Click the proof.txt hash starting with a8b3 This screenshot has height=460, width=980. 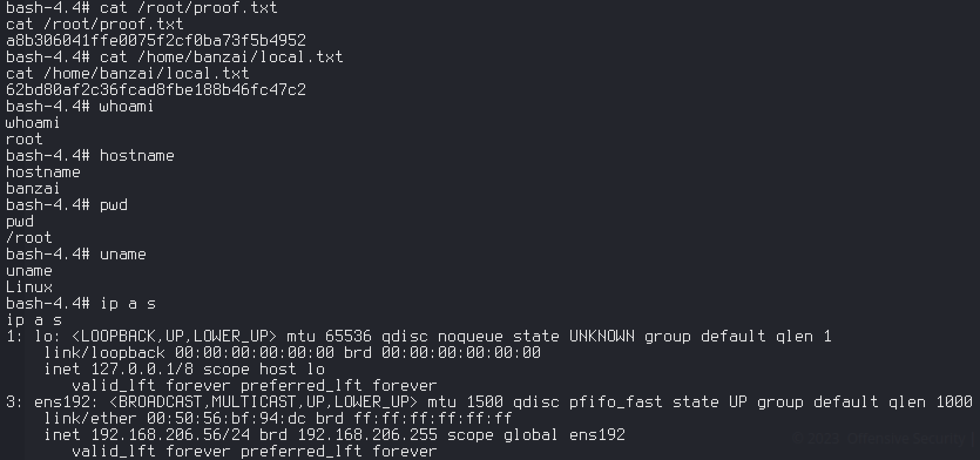coord(156,40)
